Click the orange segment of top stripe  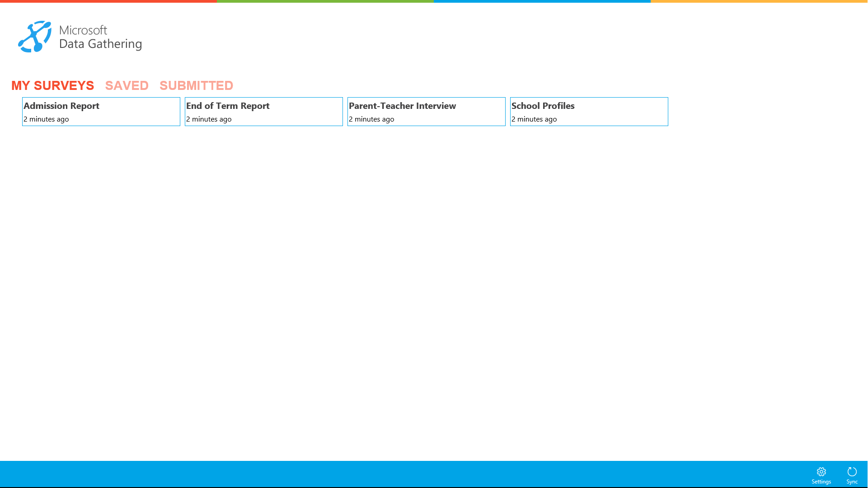[759, 1]
